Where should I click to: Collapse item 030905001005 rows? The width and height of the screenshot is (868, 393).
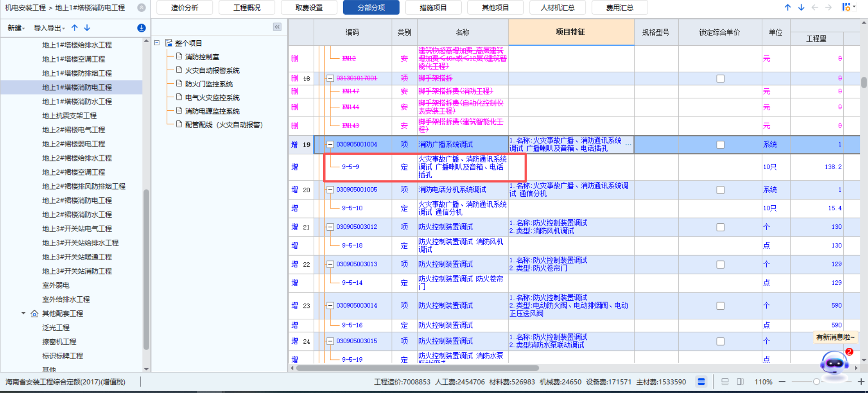click(330, 190)
